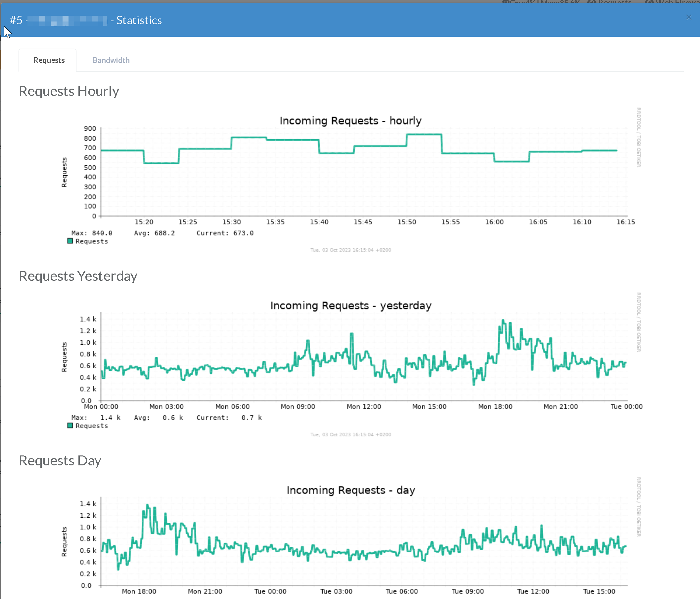Click the #5 Statistics dialog title text
The image size is (700, 599).
86,20
